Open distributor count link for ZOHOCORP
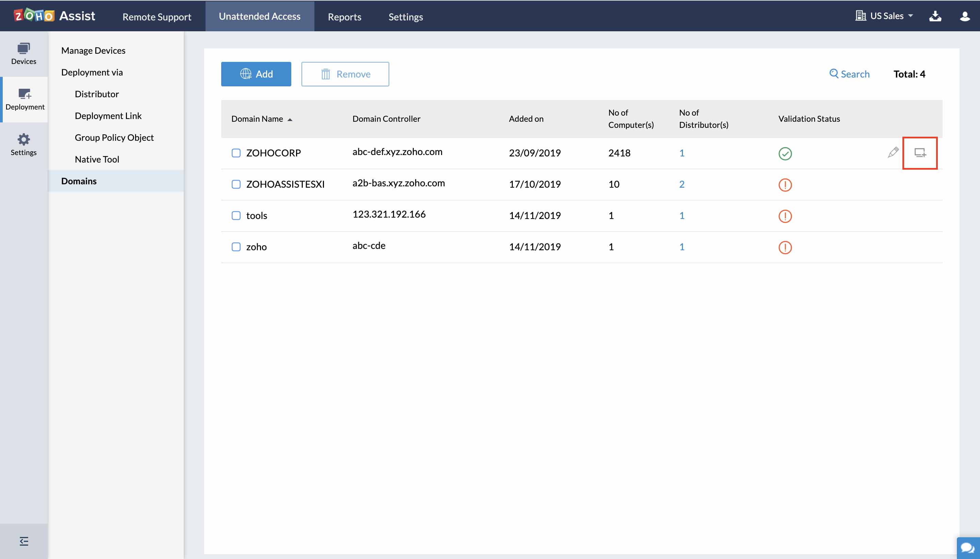Viewport: 980px width, 559px height. coord(682,153)
